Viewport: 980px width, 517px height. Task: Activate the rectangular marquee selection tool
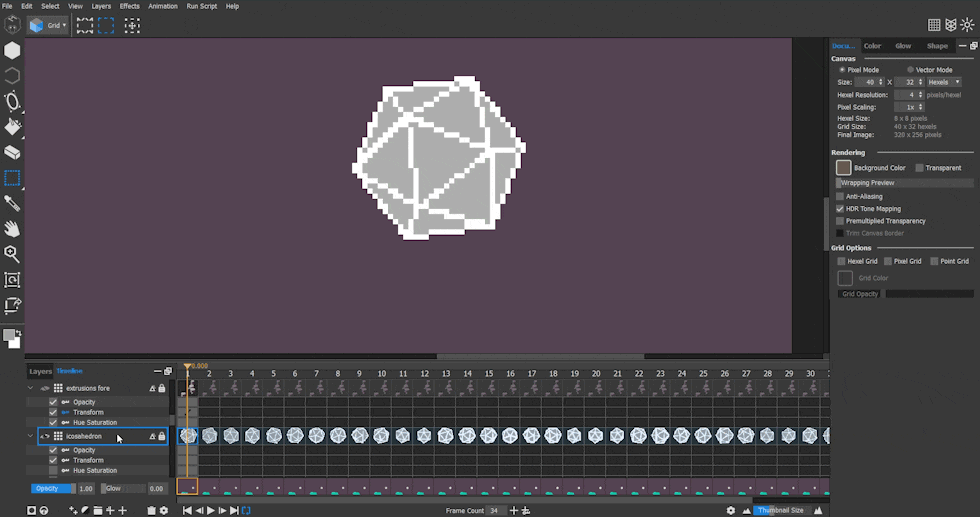coord(12,179)
